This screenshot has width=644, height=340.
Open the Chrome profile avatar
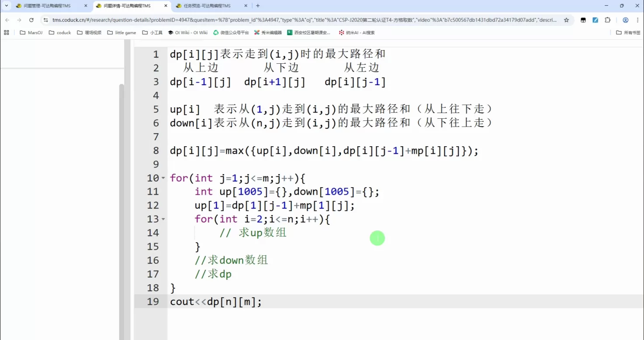(x=625, y=20)
